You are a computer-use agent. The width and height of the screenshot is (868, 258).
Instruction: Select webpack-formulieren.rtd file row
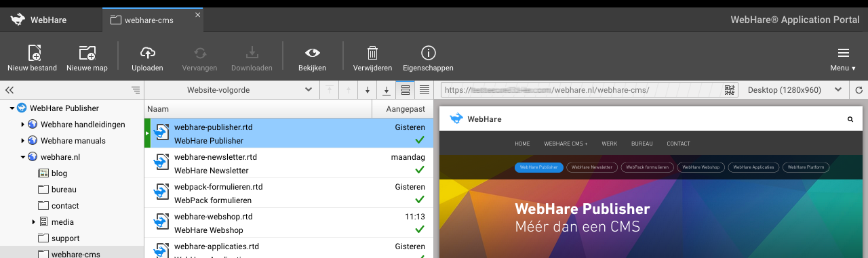(x=289, y=193)
